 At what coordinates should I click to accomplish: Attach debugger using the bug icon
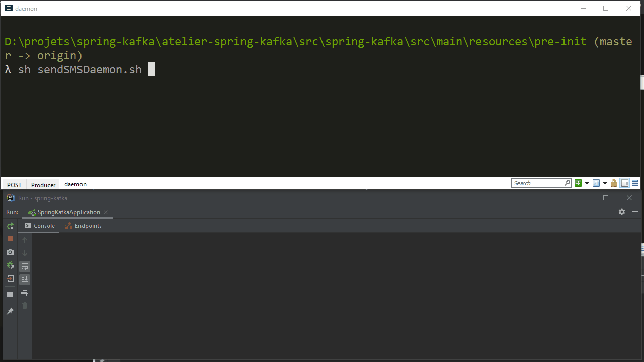10,265
